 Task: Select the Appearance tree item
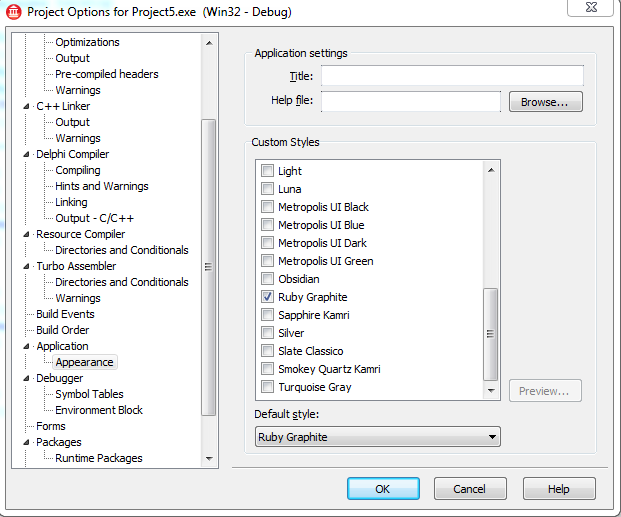click(84, 362)
